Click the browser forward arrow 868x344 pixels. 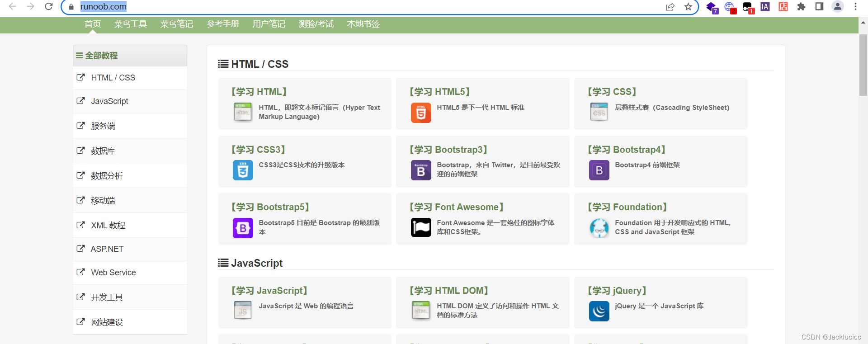[30, 6]
